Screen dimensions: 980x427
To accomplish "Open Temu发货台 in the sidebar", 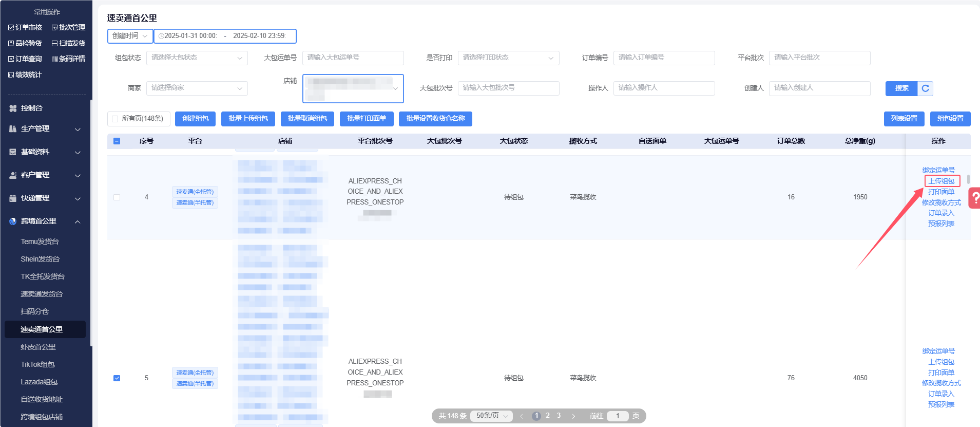I will [x=40, y=242].
